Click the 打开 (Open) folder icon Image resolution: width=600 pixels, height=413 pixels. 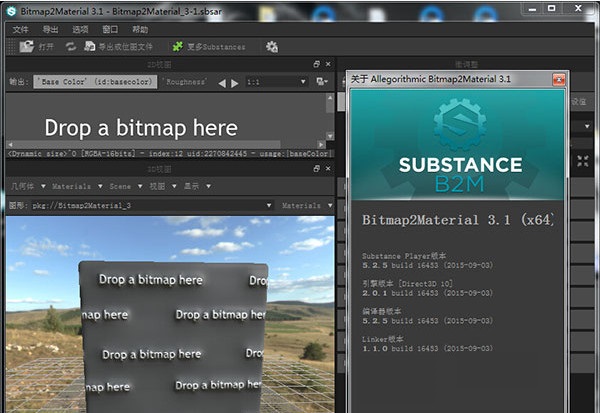[27, 47]
